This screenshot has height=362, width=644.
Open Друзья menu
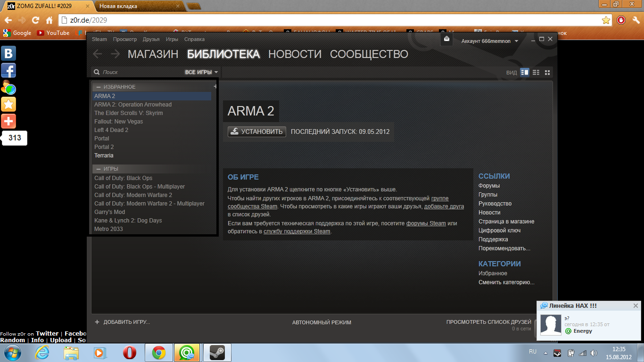(151, 40)
